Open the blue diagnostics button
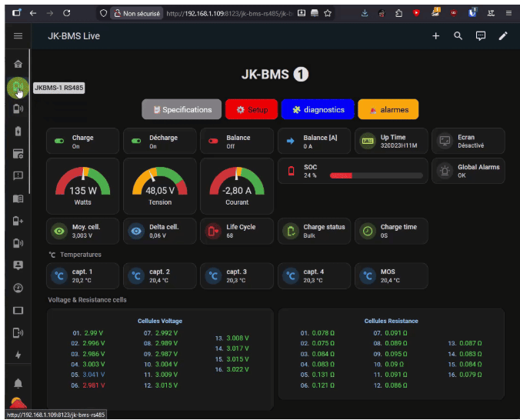The image size is (520, 420). click(318, 109)
